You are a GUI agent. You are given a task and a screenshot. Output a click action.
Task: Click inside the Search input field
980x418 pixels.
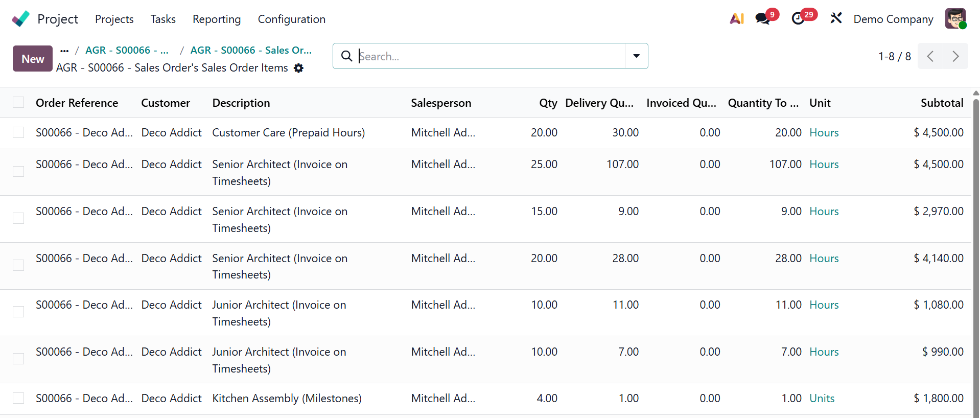[x=491, y=56]
